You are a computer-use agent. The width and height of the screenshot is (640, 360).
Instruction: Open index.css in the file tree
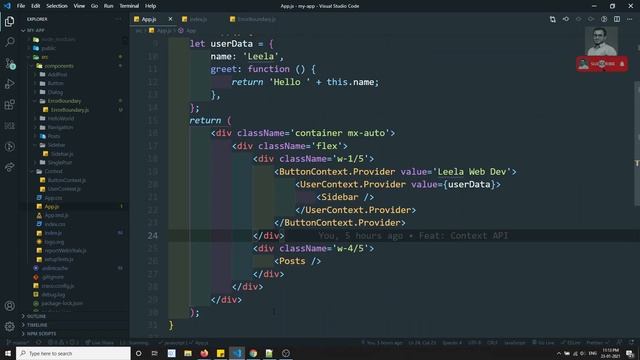55,224
